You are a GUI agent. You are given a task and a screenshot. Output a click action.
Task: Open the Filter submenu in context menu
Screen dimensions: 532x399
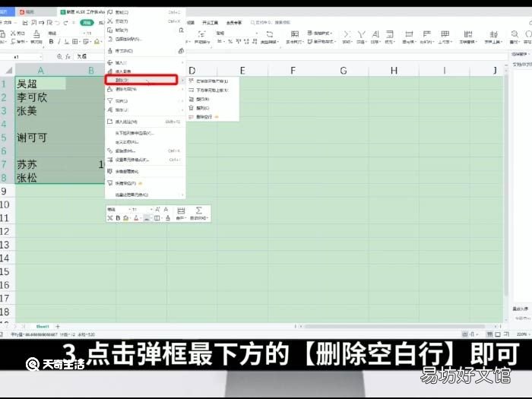pos(145,101)
